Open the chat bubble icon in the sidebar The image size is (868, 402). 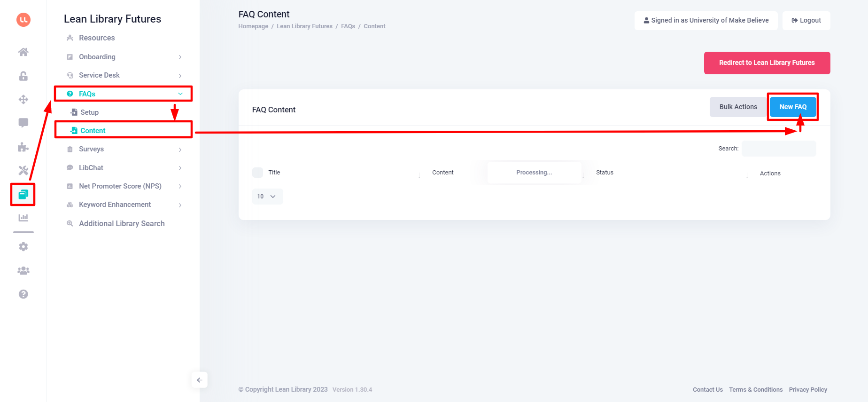coord(23,123)
